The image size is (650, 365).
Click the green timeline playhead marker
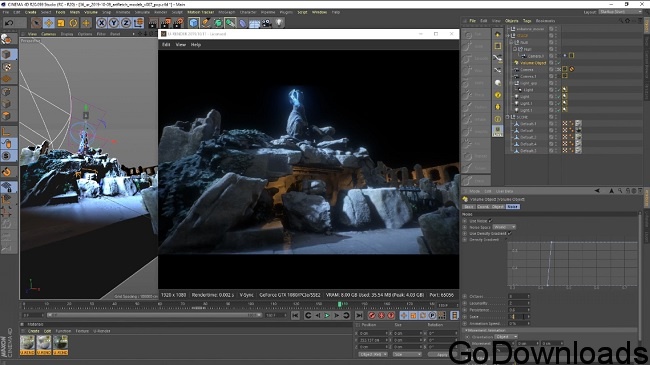[x=340, y=304]
